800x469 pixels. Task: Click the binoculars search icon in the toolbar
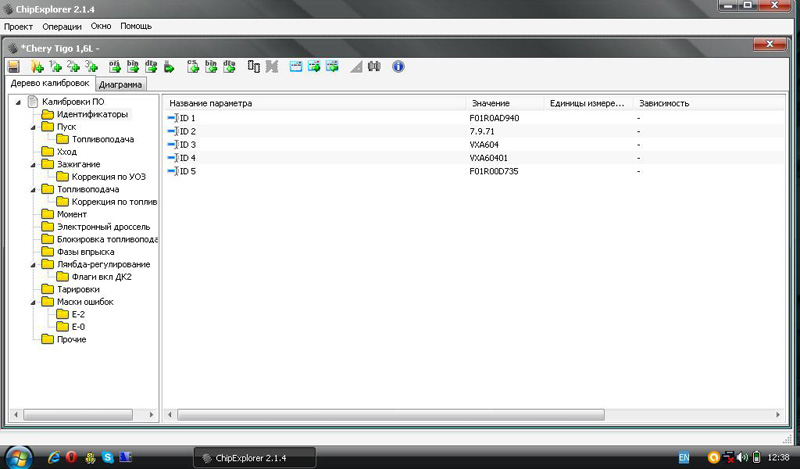tap(375, 67)
